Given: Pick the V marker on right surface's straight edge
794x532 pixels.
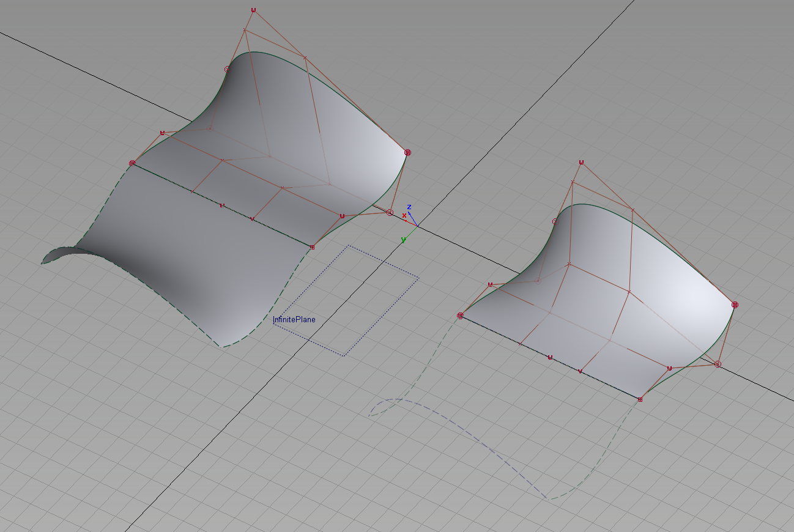Looking at the screenshot, I should coord(580,371).
